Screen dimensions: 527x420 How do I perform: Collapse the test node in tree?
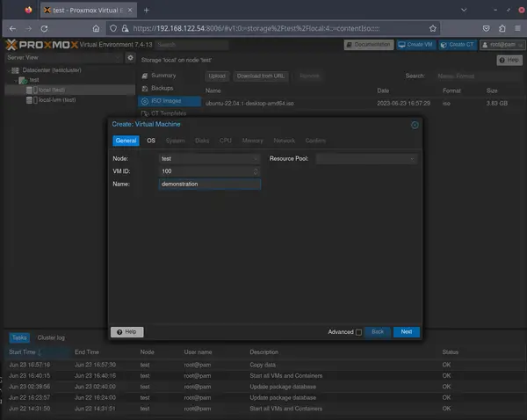coord(16,80)
